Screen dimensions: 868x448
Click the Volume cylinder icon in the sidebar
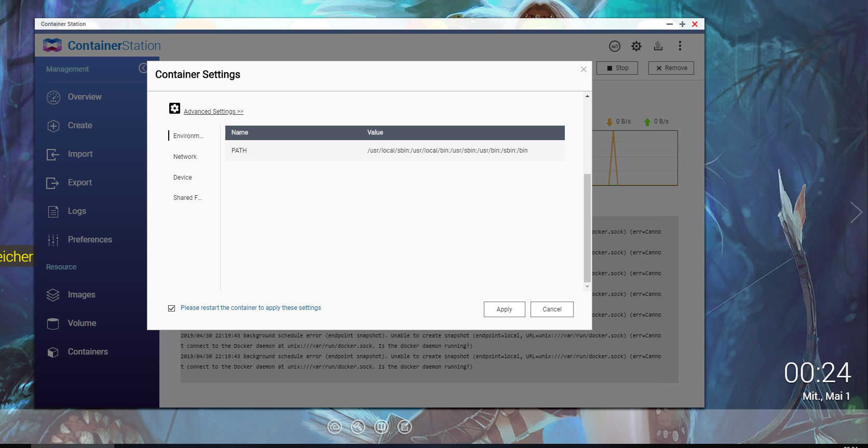pyautogui.click(x=53, y=323)
